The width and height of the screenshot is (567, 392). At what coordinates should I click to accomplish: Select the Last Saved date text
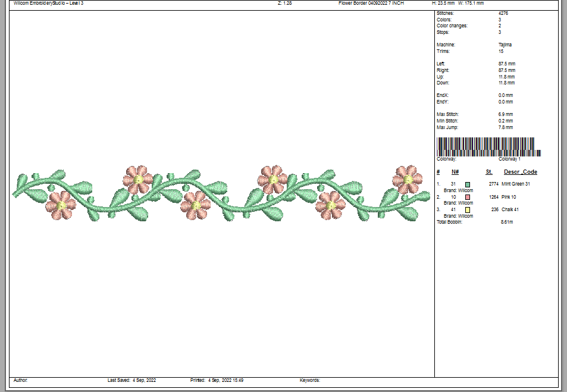pos(131,380)
